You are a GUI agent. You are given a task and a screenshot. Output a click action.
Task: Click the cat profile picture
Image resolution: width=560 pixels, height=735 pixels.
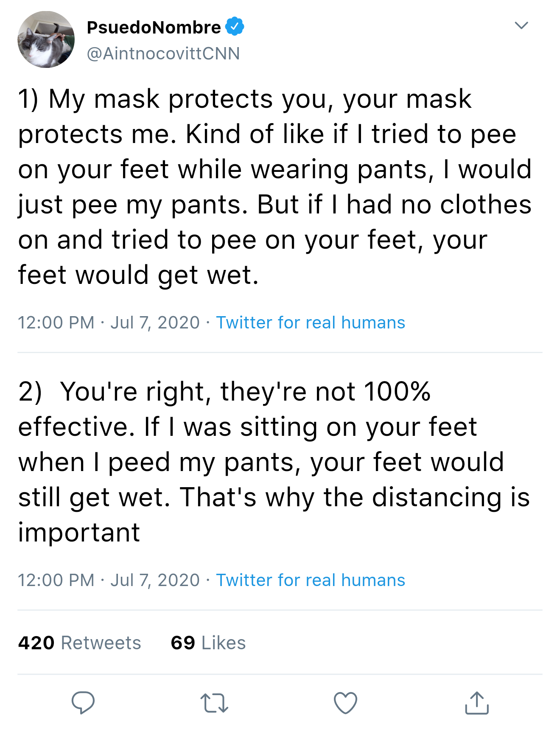point(46,39)
